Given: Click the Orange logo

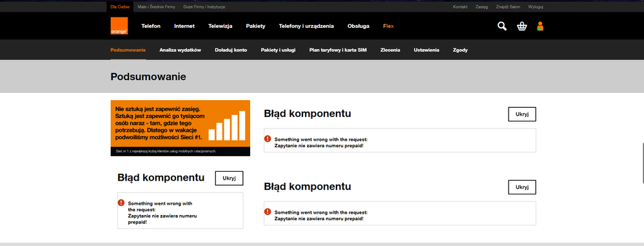Looking at the screenshot, I should pyautogui.click(x=119, y=26).
